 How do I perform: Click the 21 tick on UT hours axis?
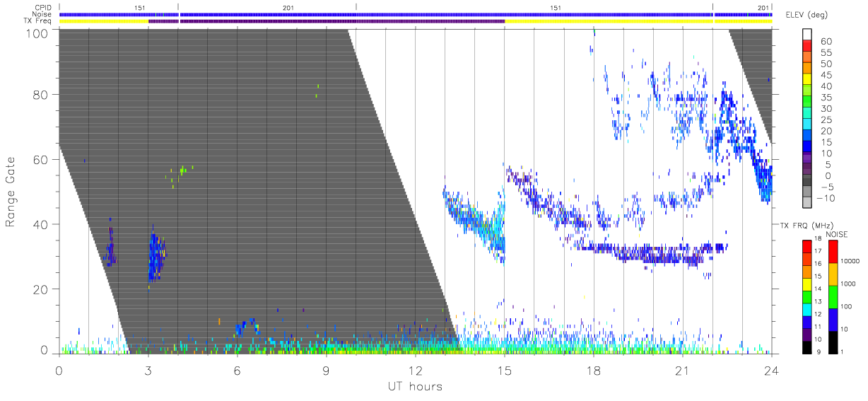(x=683, y=371)
